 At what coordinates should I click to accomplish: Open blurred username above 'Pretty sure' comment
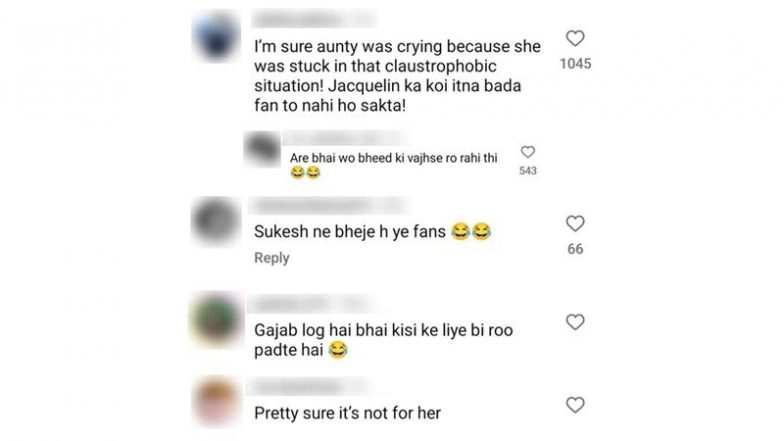tap(308, 386)
